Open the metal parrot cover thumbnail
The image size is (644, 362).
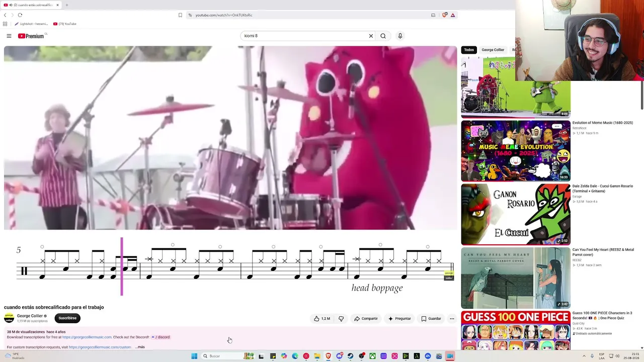(516, 278)
